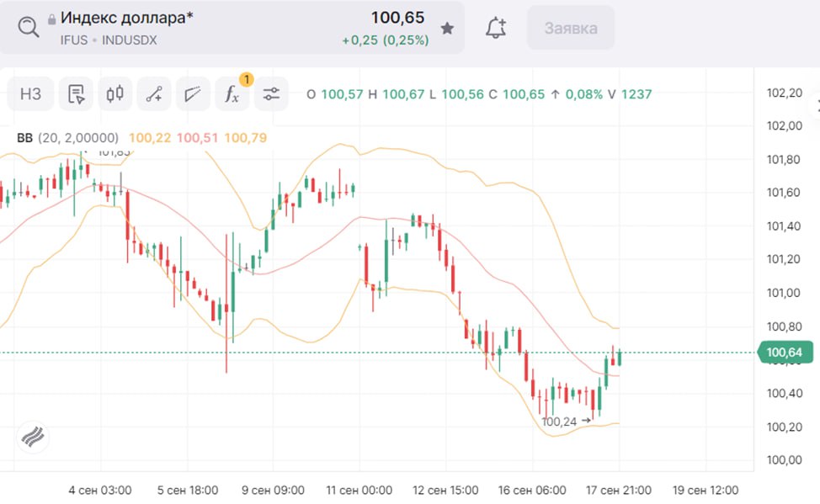Click the 17 сен 21:00 time axis label
Screen dimensions: 820x504
click(619, 490)
